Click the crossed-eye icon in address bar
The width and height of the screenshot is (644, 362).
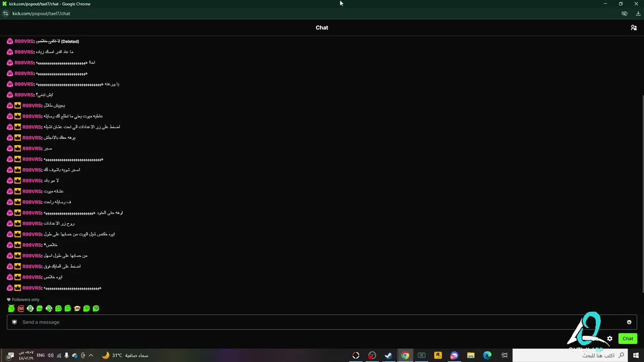click(x=624, y=14)
